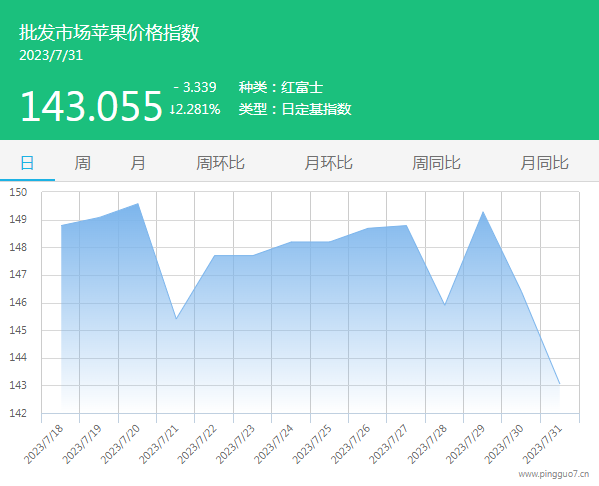Viewport: 599px width, 486px height.
Task: Select the 月 monthly tab
Action: (x=138, y=163)
